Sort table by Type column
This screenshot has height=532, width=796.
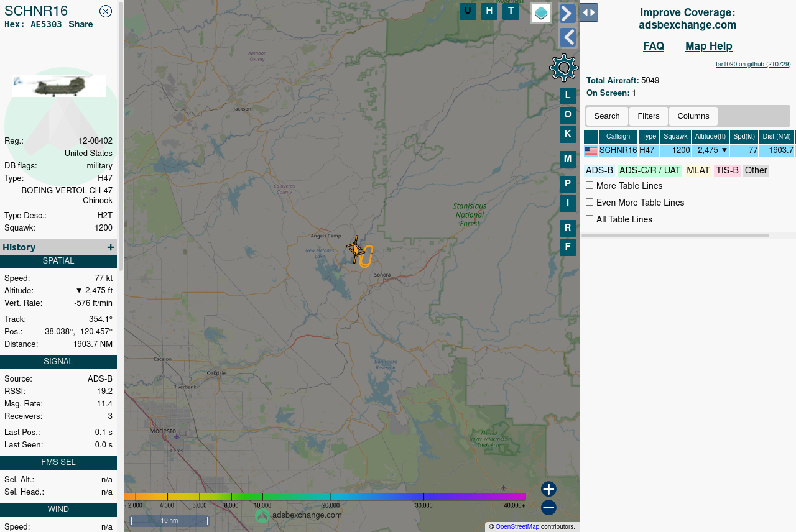[x=649, y=137]
